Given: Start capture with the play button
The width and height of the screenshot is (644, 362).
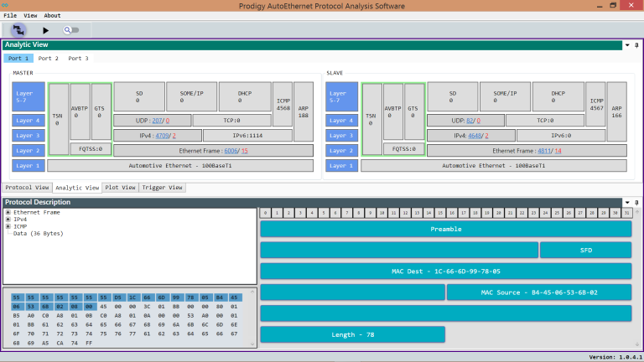Looking at the screenshot, I should (x=45, y=30).
